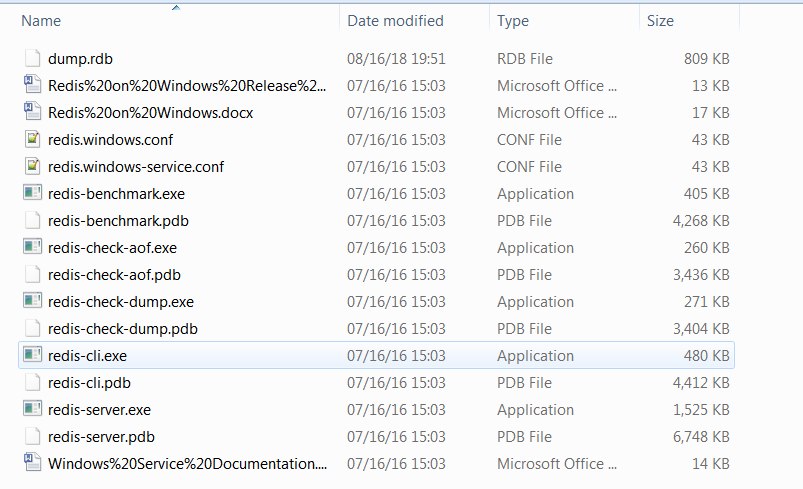Image resolution: width=803 pixels, height=489 pixels.
Task: Click the RDB File type cell
Action: pos(525,59)
